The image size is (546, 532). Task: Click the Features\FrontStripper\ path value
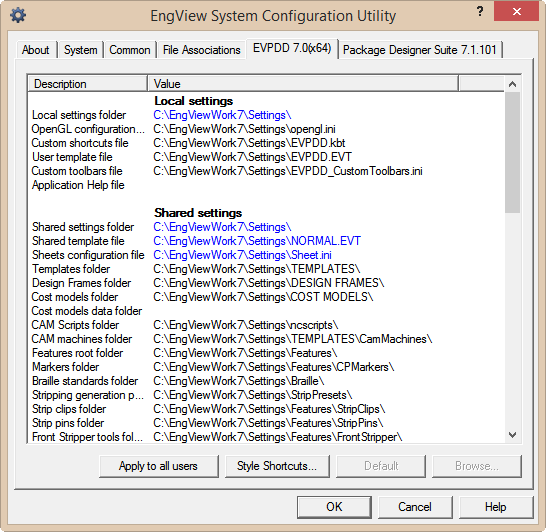coord(278,437)
